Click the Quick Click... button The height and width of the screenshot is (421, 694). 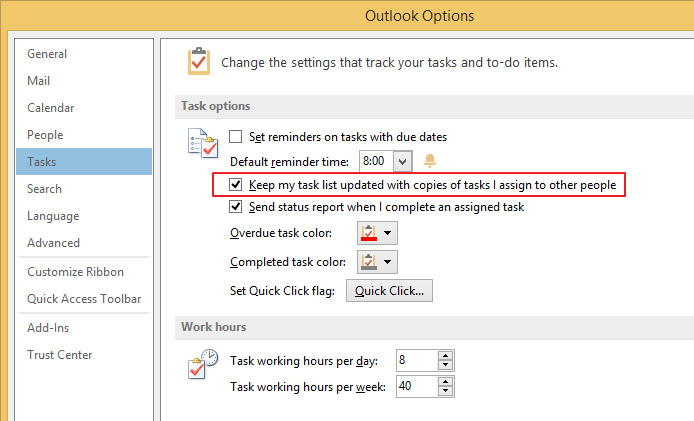pyautogui.click(x=389, y=290)
